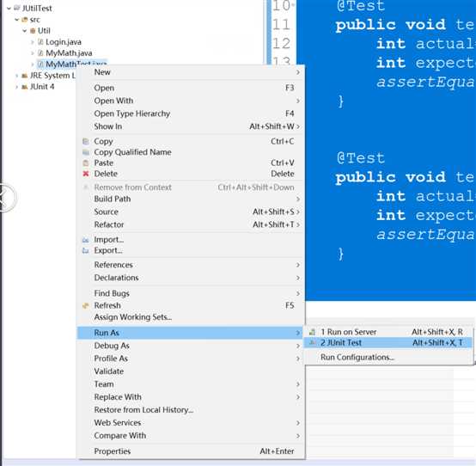Click Validate in context menu
The image size is (476, 466).
click(191, 371)
